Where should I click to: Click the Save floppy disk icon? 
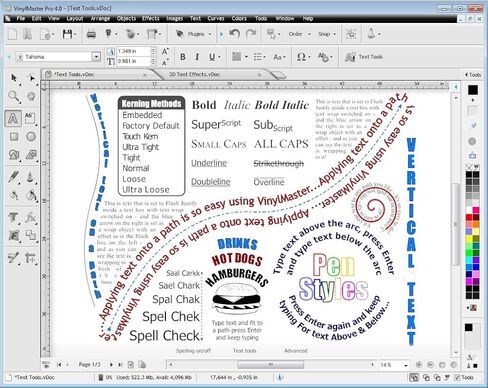(x=67, y=34)
